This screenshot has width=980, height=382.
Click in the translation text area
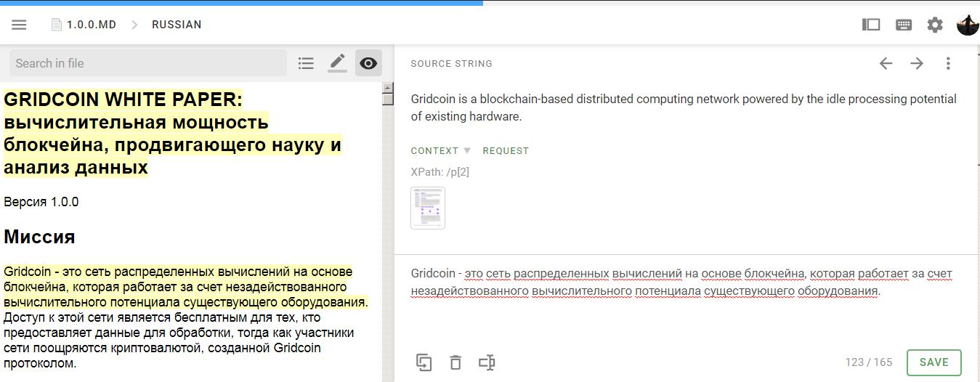[x=686, y=298]
